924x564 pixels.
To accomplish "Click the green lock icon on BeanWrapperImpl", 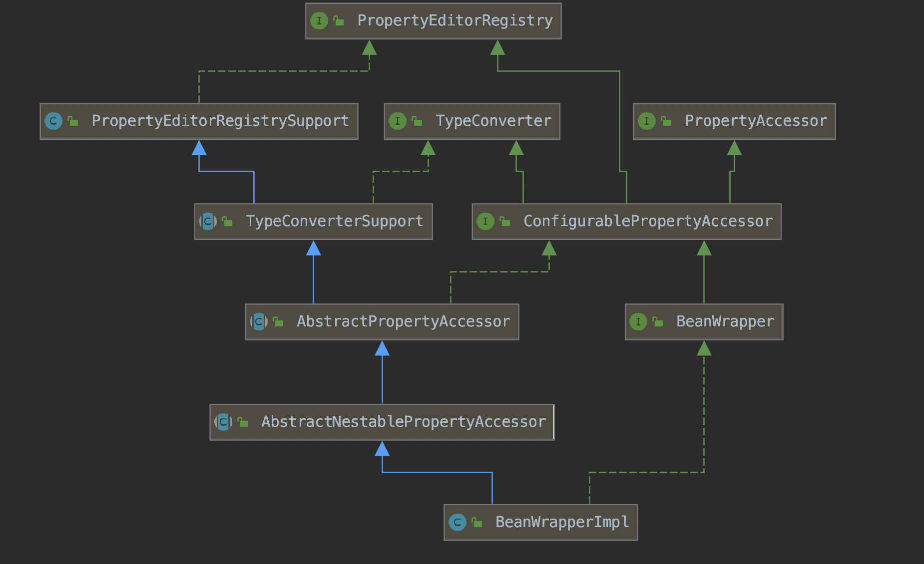I will (477, 523).
